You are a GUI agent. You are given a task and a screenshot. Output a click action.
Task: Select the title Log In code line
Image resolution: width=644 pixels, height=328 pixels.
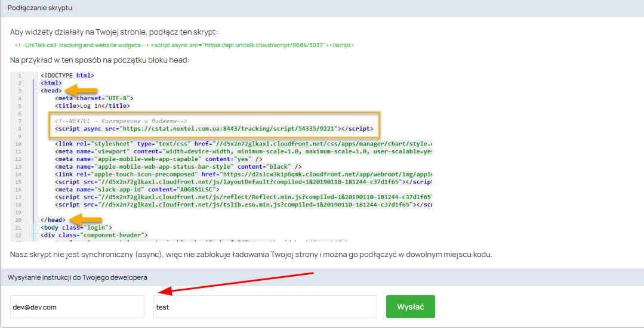[93, 106]
